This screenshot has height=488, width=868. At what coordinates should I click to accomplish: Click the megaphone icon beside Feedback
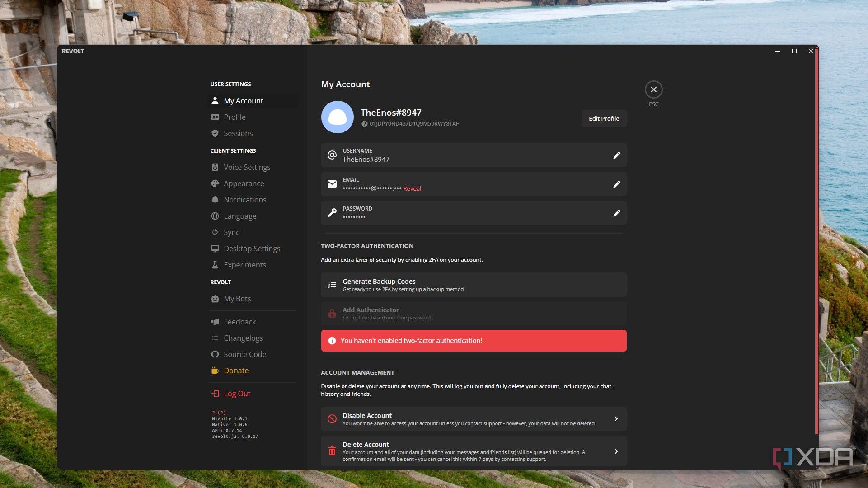coord(215,322)
